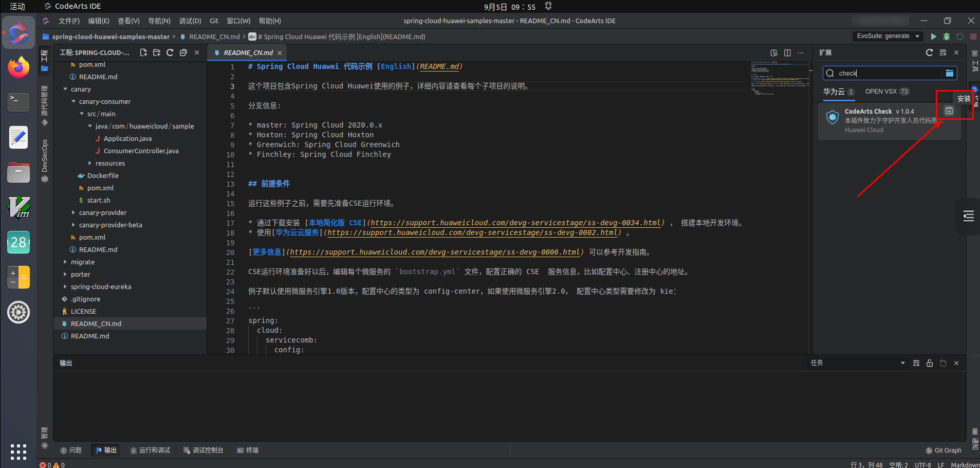Open Firefox from the Ubuntu dock

[x=19, y=67]
